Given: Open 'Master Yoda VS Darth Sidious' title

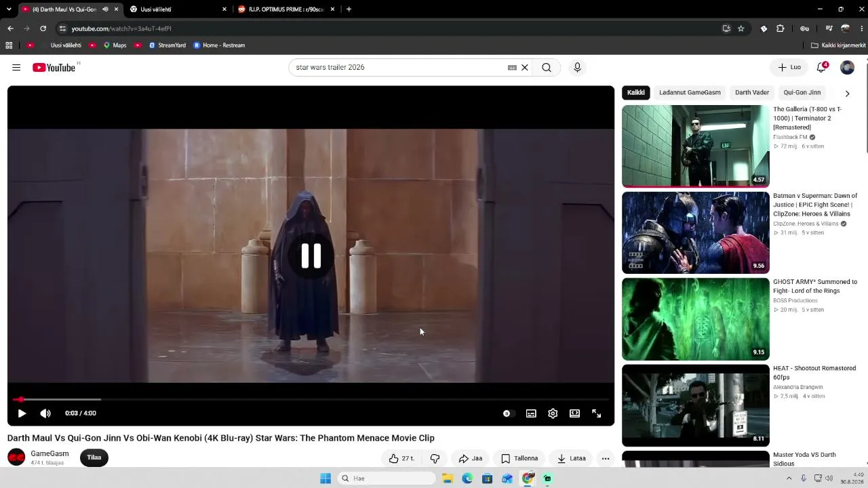Looking at the screenshot, I should 804,459.
